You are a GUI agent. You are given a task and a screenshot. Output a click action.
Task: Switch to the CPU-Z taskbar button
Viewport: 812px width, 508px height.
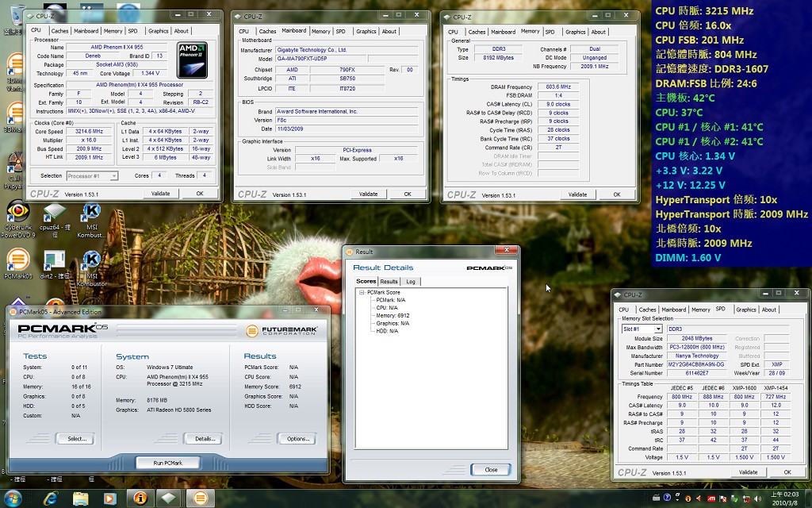coord(169,498)
